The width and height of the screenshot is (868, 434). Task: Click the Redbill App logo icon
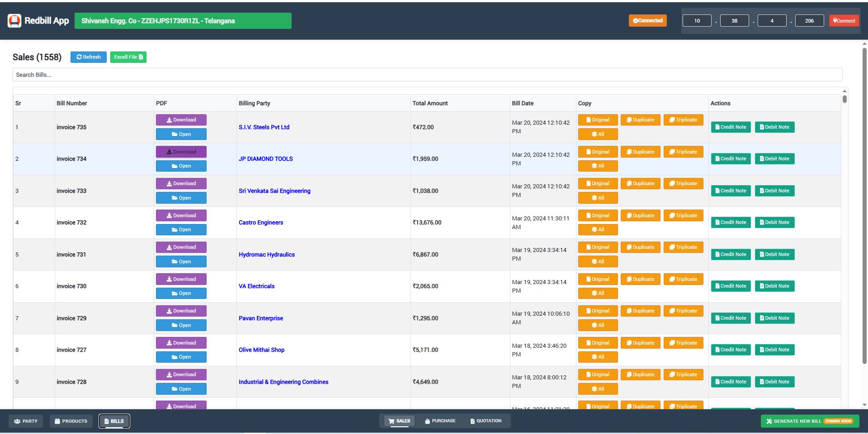point(14,21)
